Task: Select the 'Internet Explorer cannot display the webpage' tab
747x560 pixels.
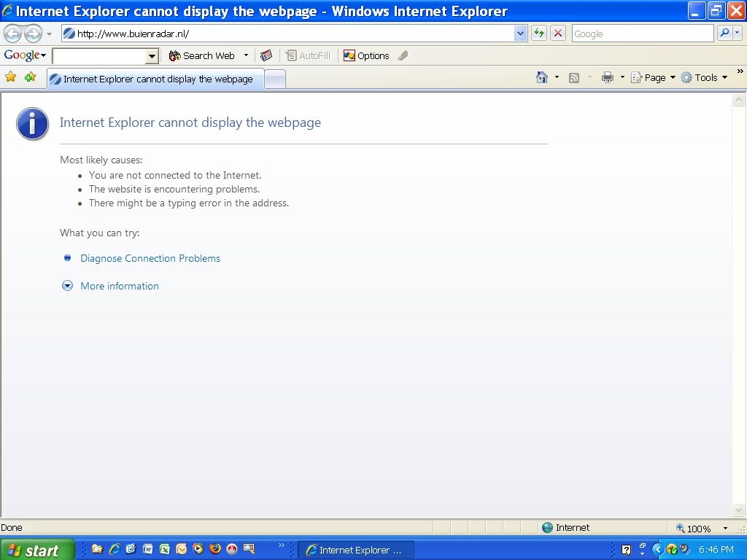Action: (155, 79)
